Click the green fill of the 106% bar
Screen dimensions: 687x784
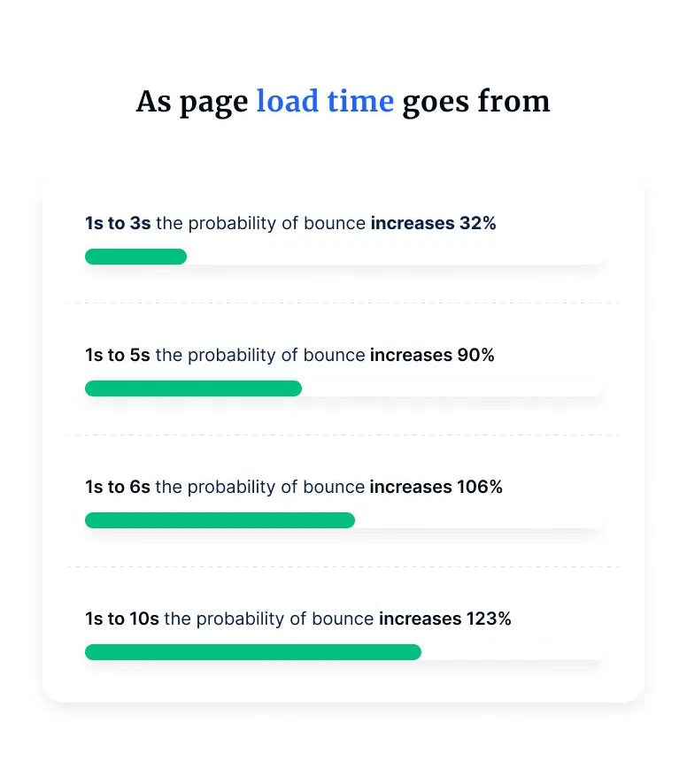[x=220, y=520]
